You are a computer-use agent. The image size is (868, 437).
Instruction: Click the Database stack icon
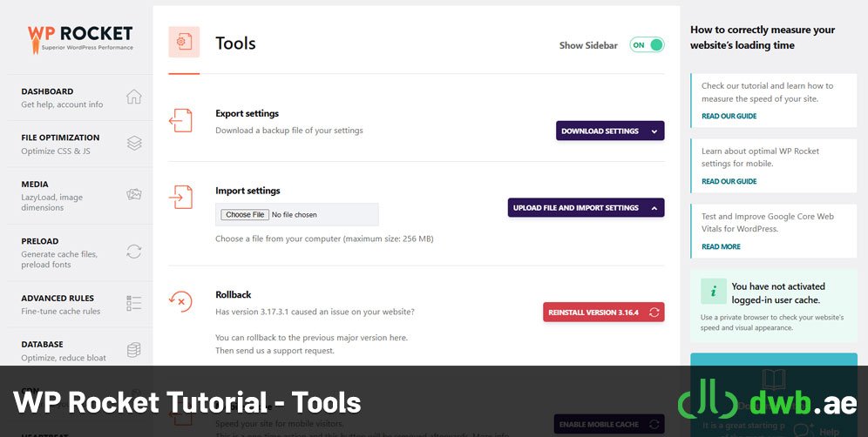[x=134, y=350]
